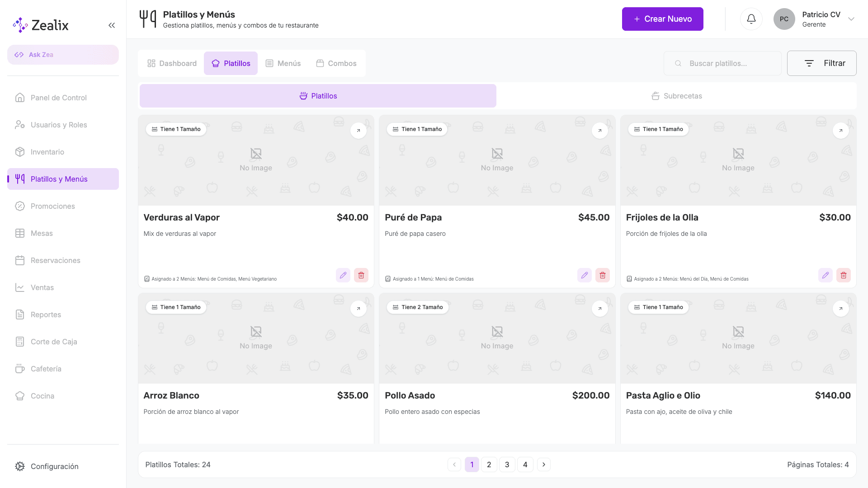Open Pollo Asado details arrow icon

(x=600, y=309)
